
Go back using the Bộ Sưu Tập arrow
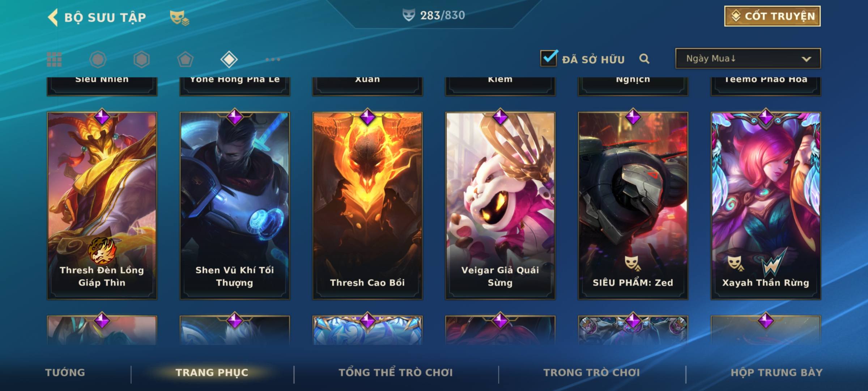click(53, 17)
